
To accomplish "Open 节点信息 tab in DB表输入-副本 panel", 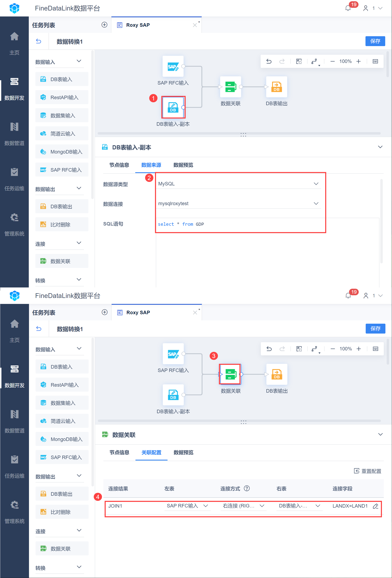I will point(119,165).
